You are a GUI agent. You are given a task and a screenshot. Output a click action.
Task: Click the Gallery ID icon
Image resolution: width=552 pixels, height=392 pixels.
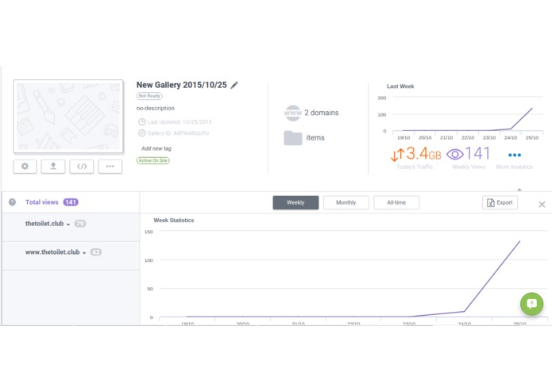tap(142, 133)
